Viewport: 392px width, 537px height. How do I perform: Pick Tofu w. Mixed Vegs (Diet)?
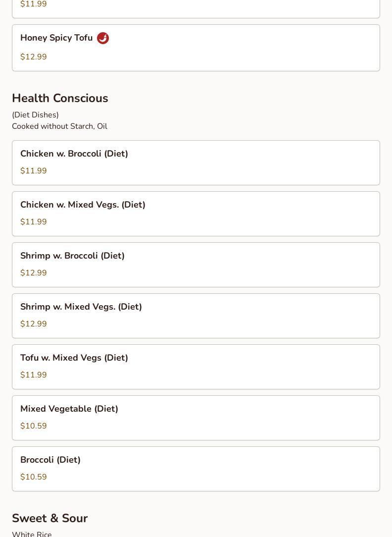pos(196,367)
